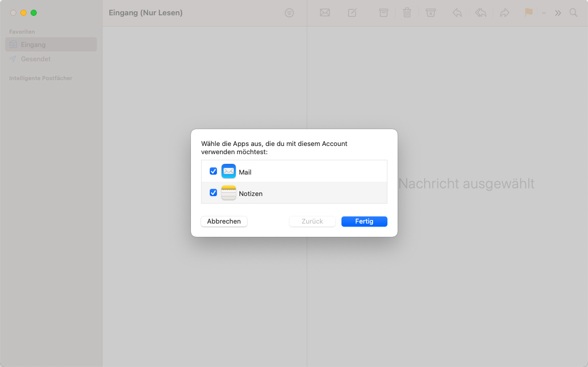Click the Zurück button

click(312, 221)
